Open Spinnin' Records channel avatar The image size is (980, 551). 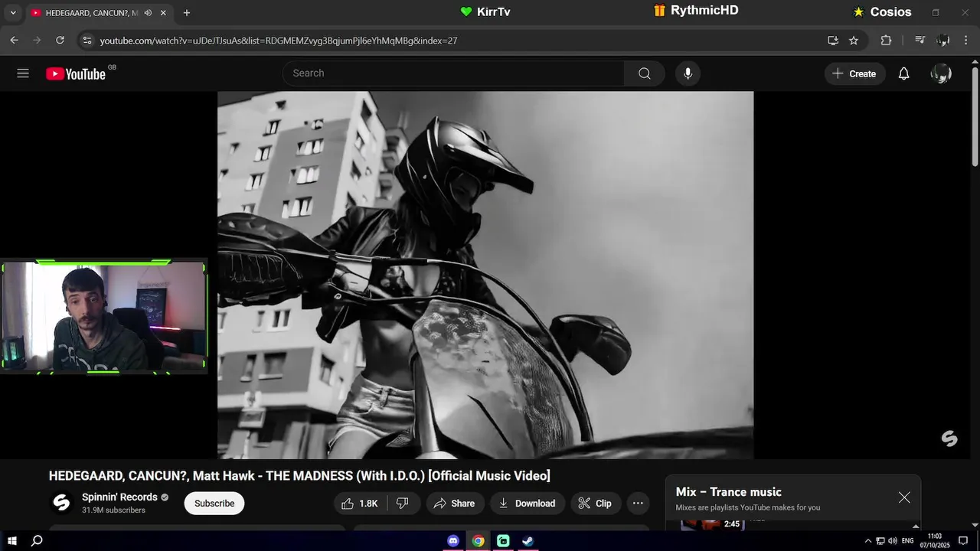pyautogui.click(x=61, y=503)
